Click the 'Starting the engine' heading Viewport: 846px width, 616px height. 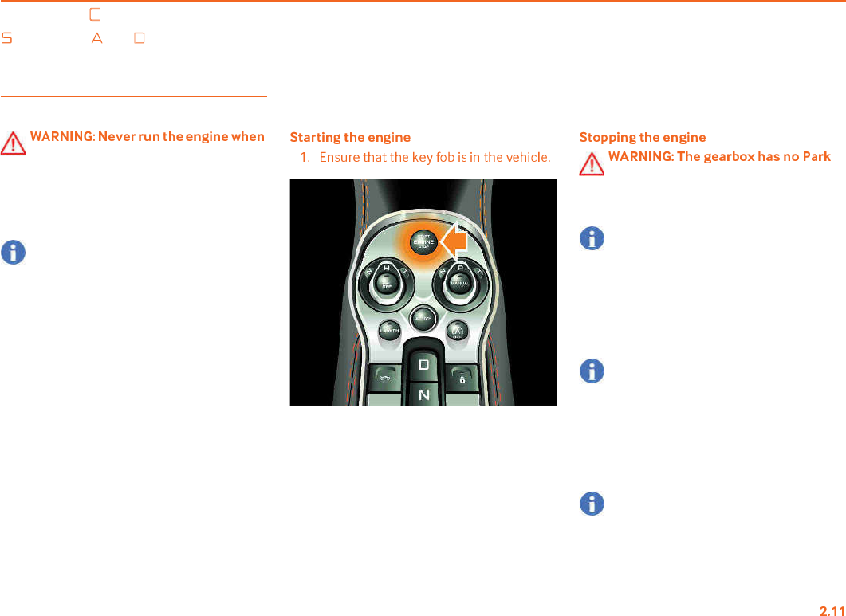point(350,138)
